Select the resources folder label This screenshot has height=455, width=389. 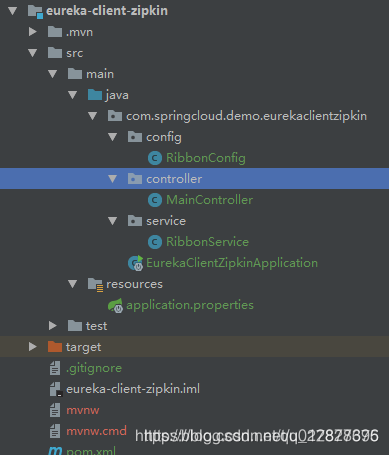coord(134,284)
